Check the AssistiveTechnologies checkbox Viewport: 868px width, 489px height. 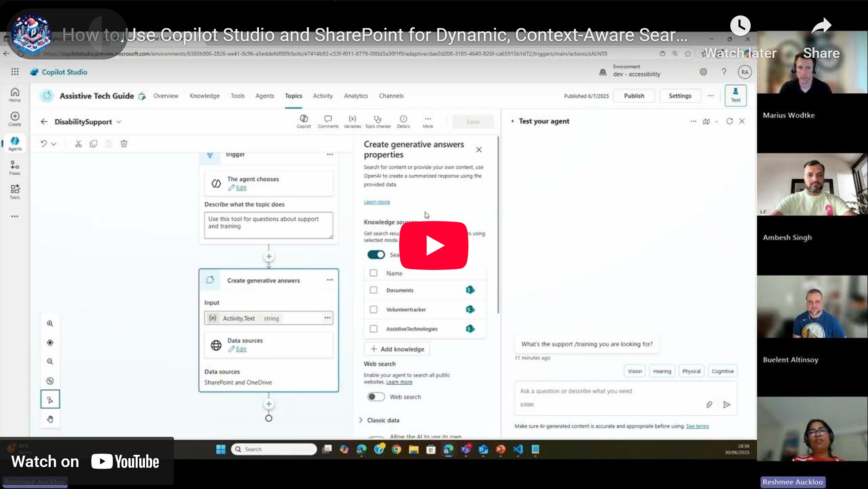374,329
